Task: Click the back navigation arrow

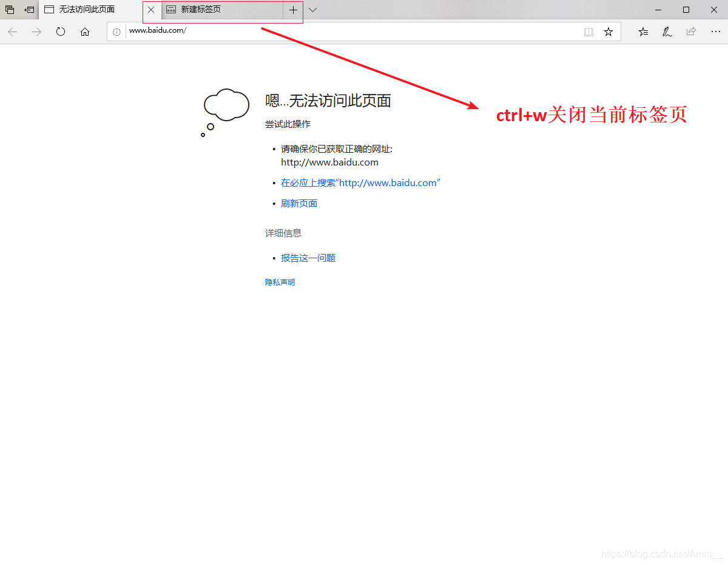Action: point(12,32)
